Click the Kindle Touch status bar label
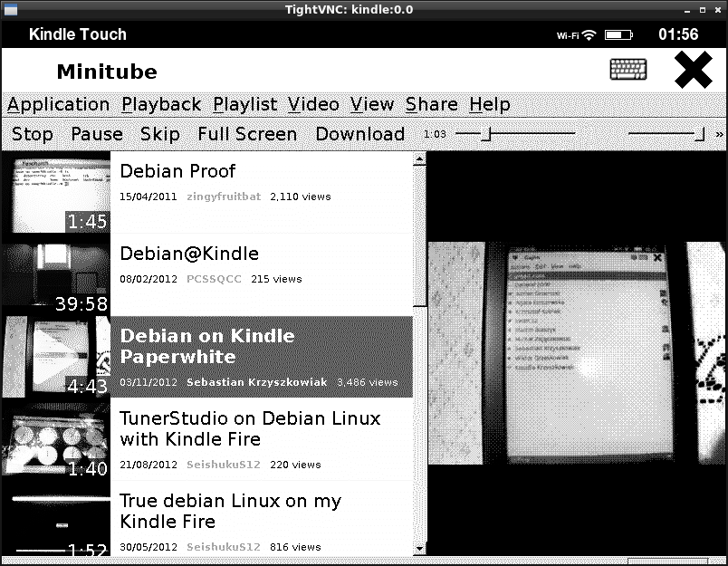This screenshot has height=566, width=728. pyautogui.click(x=78, y=34)
